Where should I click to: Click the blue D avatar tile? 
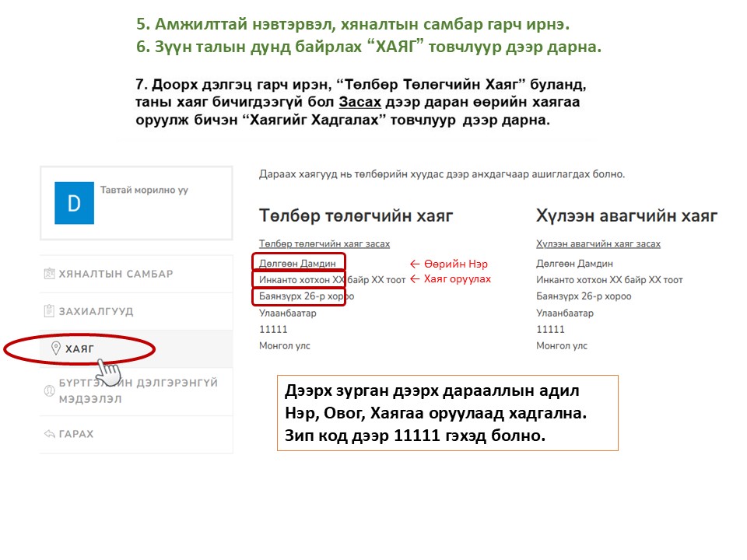click(x=74, y=204)
